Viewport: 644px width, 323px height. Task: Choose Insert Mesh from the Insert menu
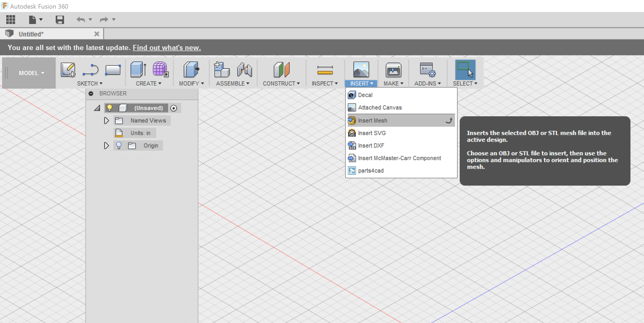point(372,120)
